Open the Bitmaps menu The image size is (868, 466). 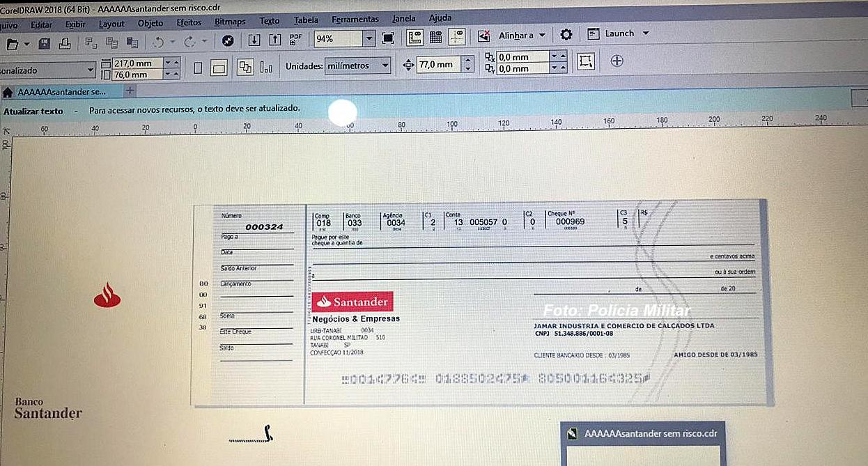click(x=230, y=22)
